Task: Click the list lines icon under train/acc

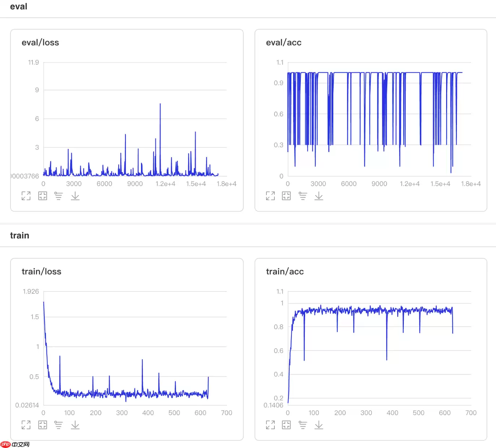Action: [303, 425]
